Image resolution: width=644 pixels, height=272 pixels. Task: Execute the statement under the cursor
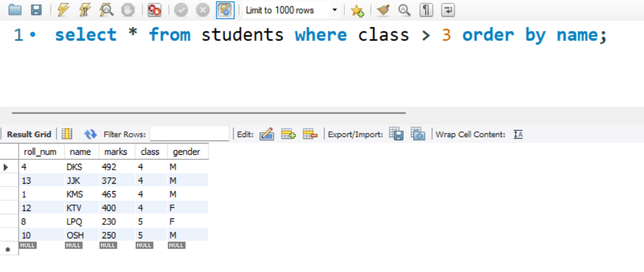[85, 10]
